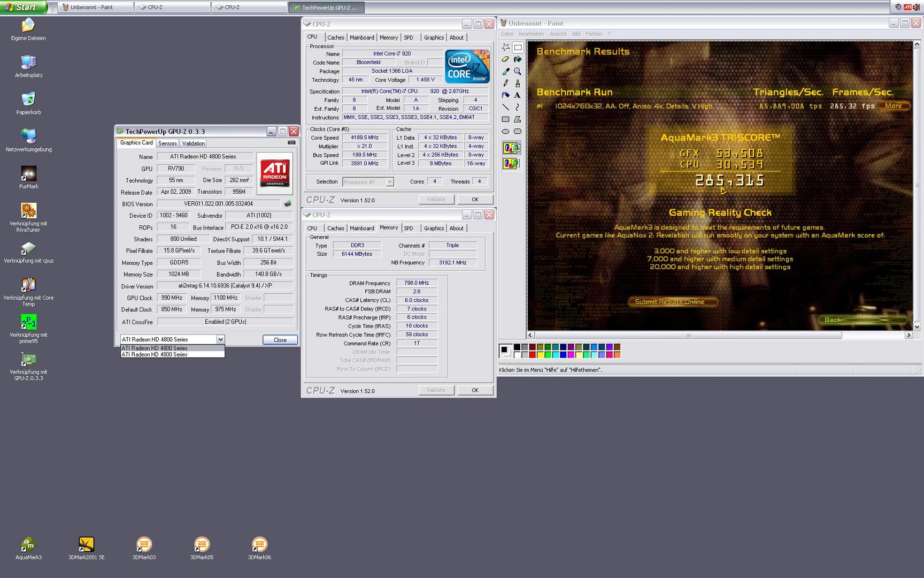Open Caches tab in CPU-Z processor window
The height and width of the screenshot is (578, 924).
click(x=336, y=37)
